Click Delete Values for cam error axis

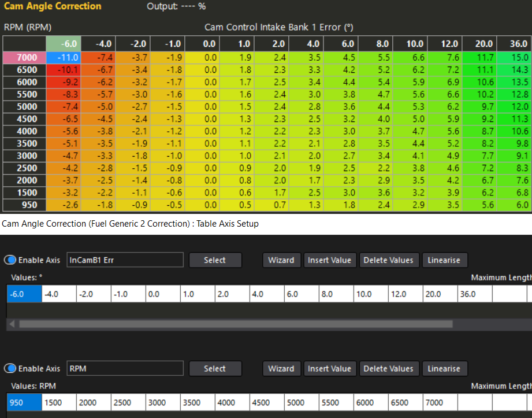click(x=388, y=260)
